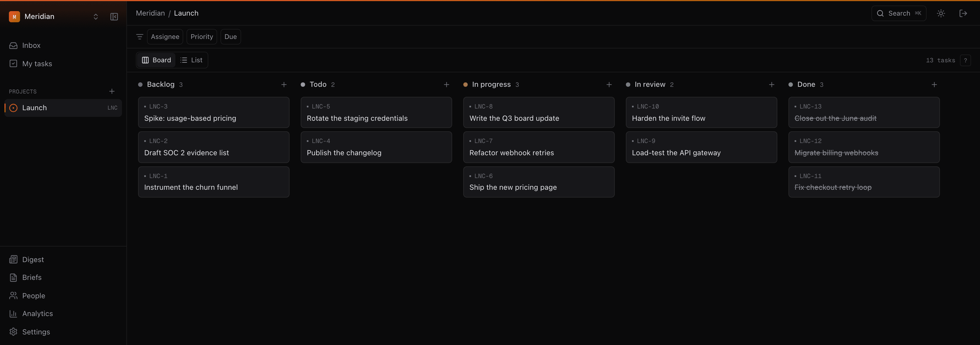The width and height of the screenshot is (980, 345).
Task: Add a task to In progress column
Action: click(609, 85)
